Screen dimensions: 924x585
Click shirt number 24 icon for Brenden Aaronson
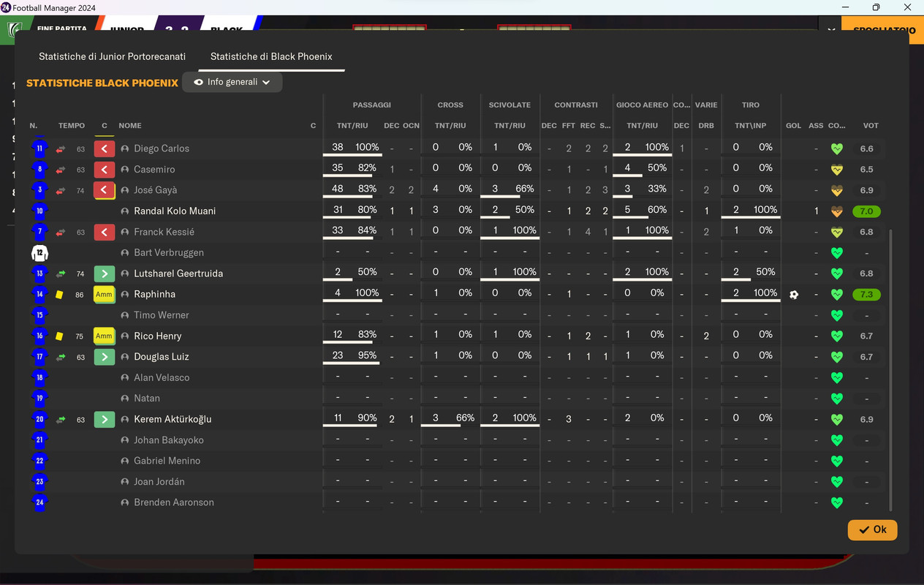tap(39, 502)
